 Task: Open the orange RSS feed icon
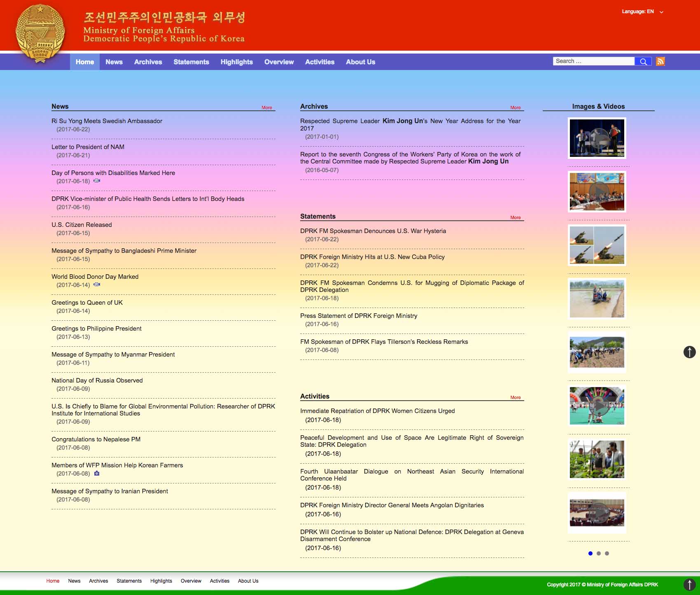pyautogui.click(x=660, y=61)
